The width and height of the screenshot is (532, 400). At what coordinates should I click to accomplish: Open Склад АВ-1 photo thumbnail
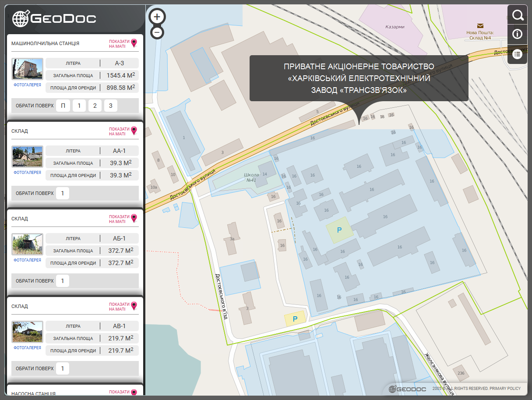pyautogui.click(x=27, y=332)
